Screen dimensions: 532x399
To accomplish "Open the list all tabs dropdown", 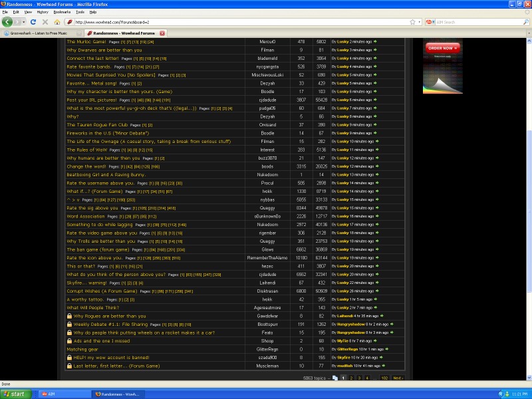I will (529, 33).
